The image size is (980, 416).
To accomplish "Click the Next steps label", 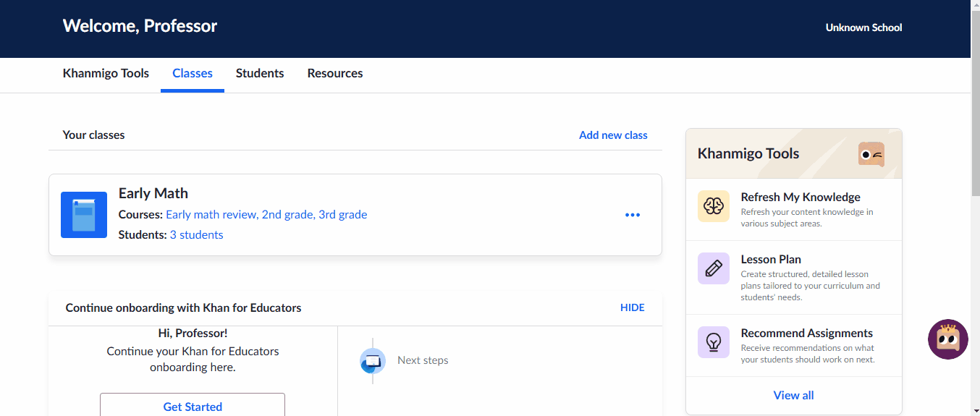I will 423,360.
